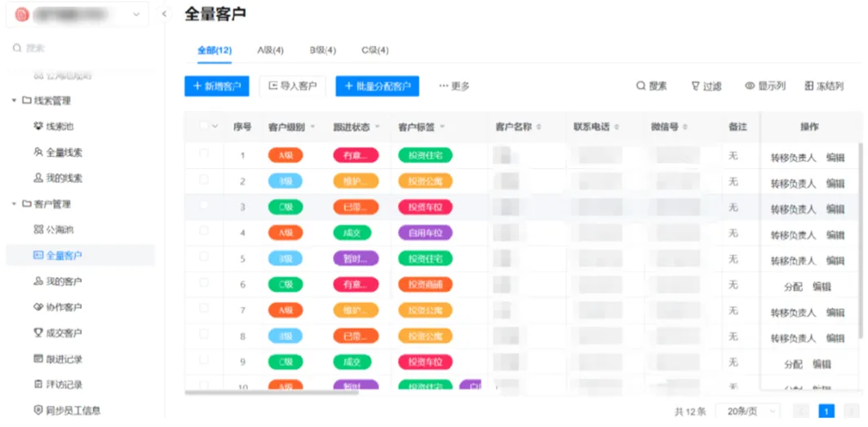Image resolution: width=868 pixels, height=427 pixels.
Task: Click the sidebar 搜索 search field
Action: point(80,48)
